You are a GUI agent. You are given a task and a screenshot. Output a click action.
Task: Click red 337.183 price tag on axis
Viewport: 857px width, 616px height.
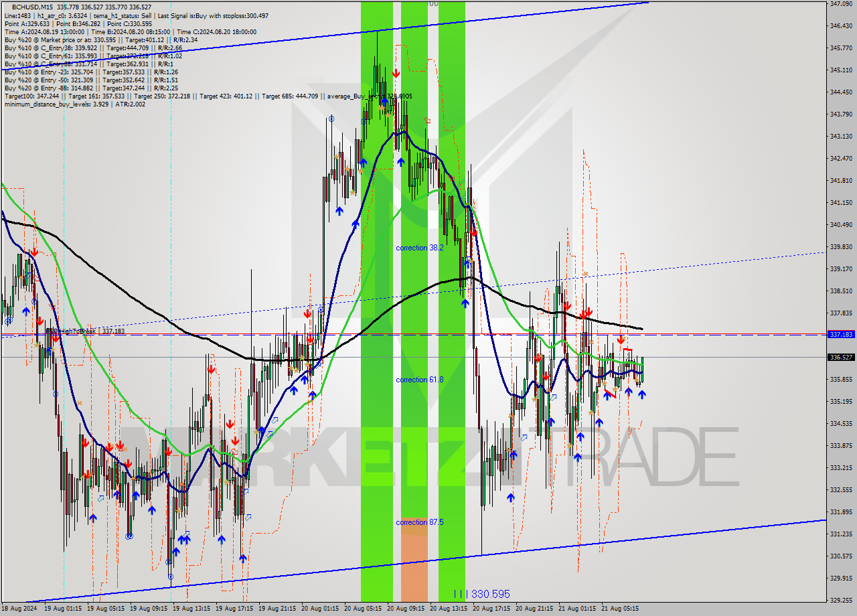(841, 334)
